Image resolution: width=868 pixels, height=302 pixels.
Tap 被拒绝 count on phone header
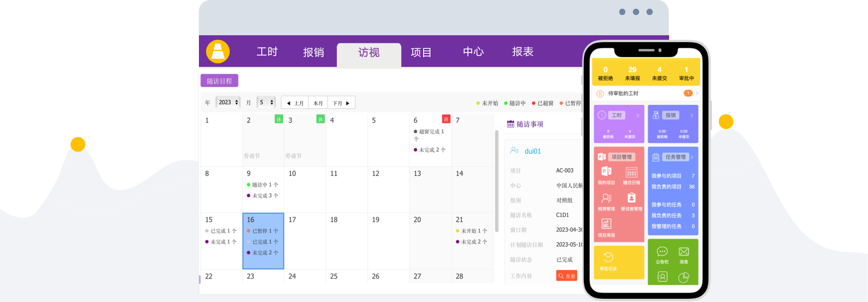click(605, 73)
